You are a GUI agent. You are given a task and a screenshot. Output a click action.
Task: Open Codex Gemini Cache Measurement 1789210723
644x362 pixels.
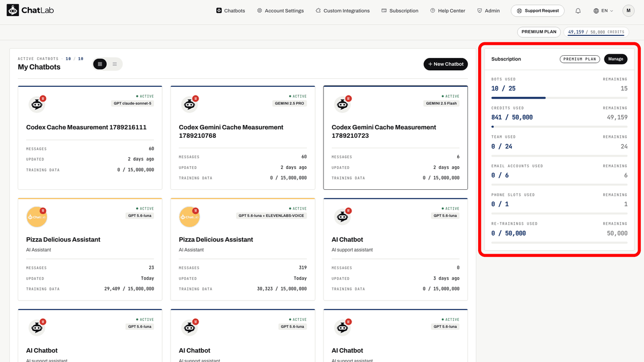coord(384,131)
